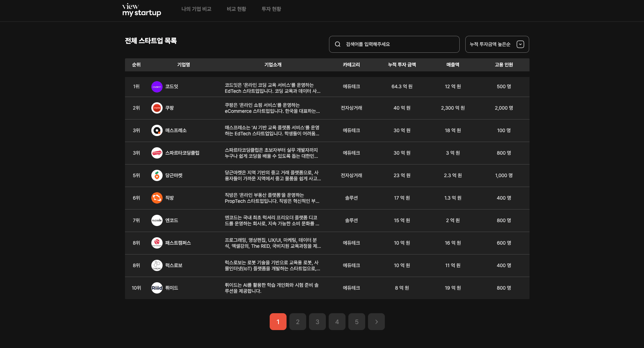644x348 pixels.
Task: Click the 당근마켓 carrot logo
Action: [x=157, y=175]
